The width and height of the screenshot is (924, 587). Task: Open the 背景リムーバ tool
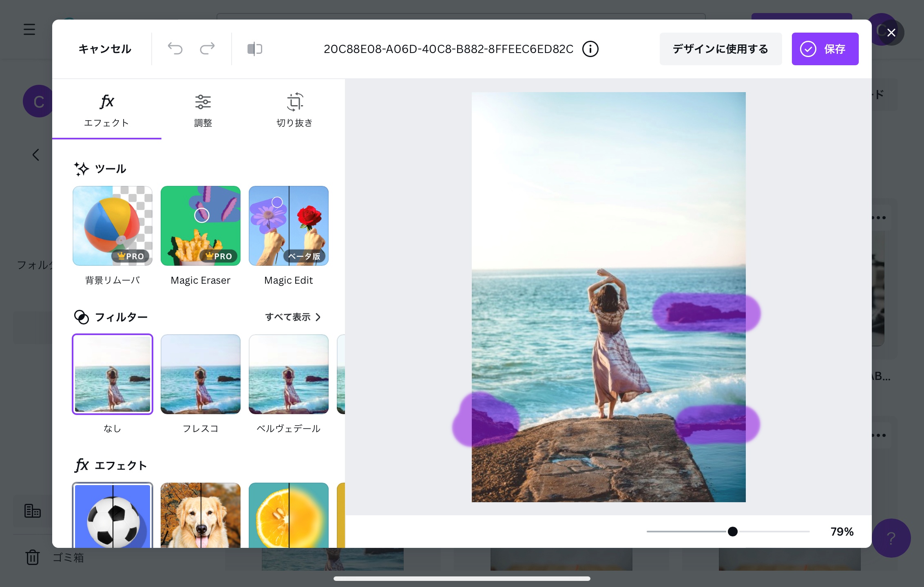[x=113, y=226]
